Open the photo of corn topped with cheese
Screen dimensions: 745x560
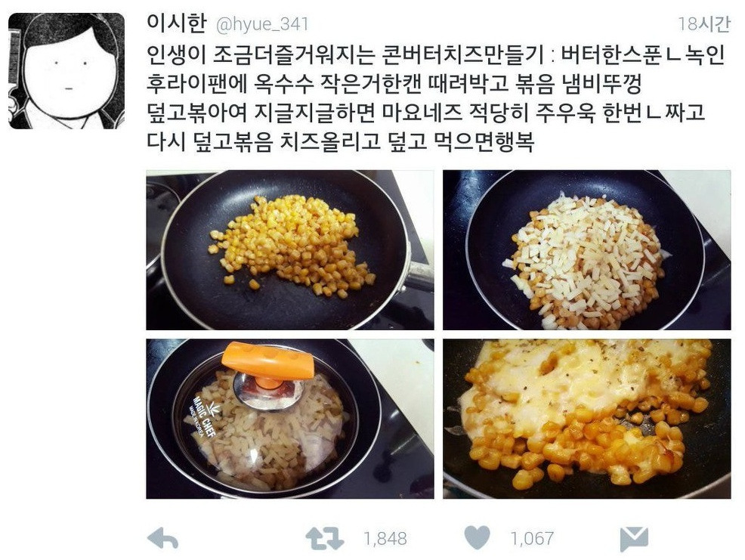[x=587, y=250]
